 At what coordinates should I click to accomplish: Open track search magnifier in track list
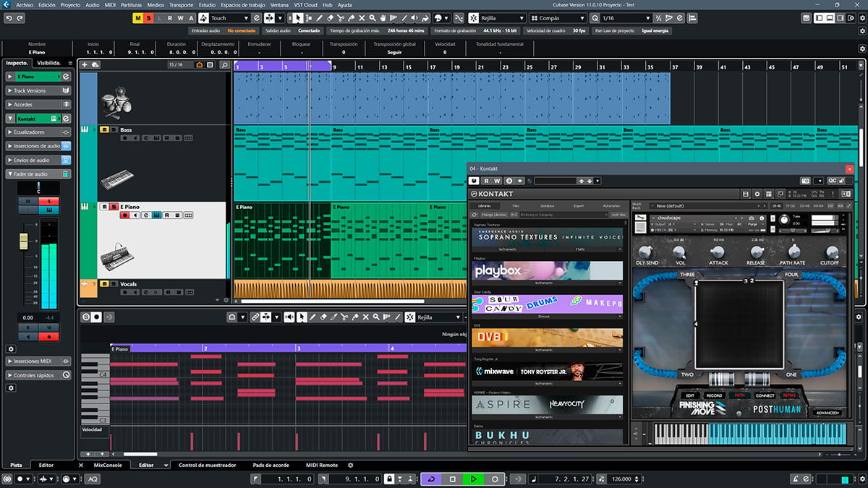click(x=225, y=65)
